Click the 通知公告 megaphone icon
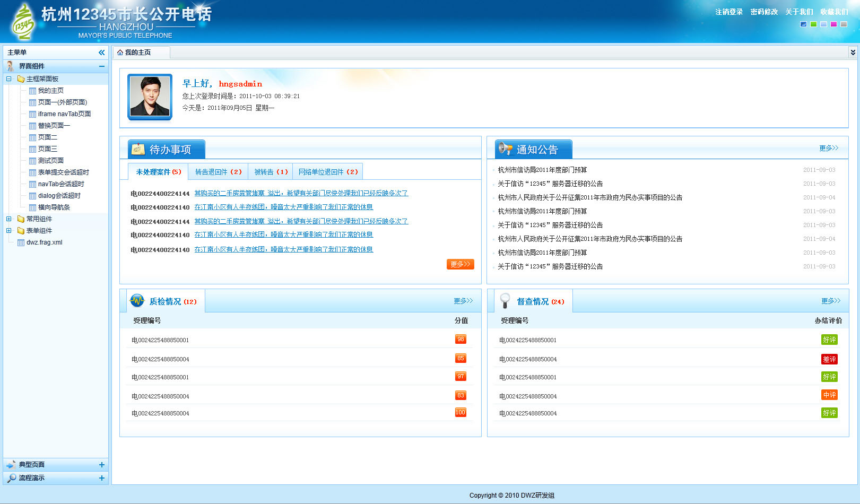 tap(505, 149)
